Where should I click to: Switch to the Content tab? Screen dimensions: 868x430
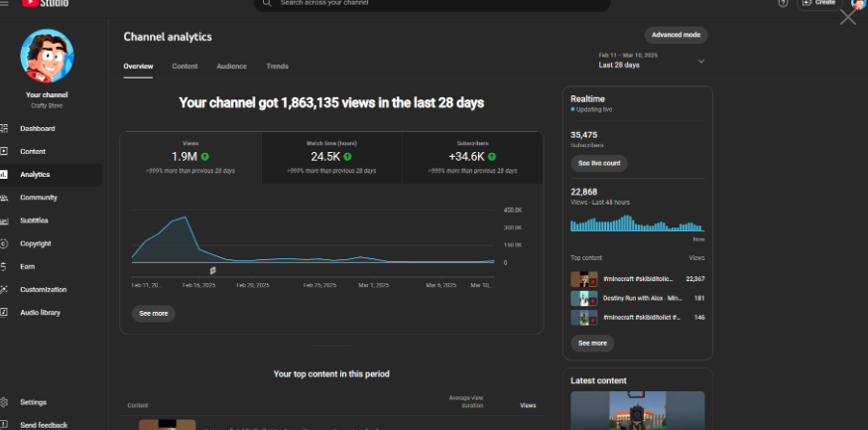pyautogui.click(x=185, y=66)
